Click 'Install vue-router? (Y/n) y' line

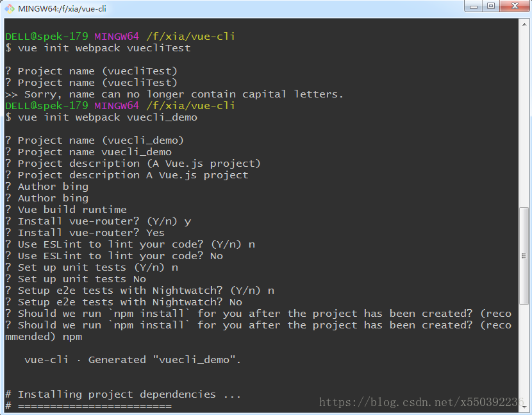click(98, 221)
